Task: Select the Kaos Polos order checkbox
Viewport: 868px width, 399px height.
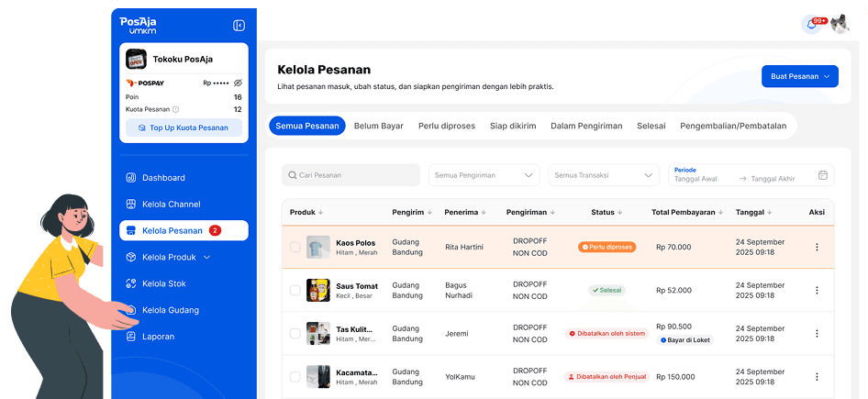Action: click(x=295, y=248)
